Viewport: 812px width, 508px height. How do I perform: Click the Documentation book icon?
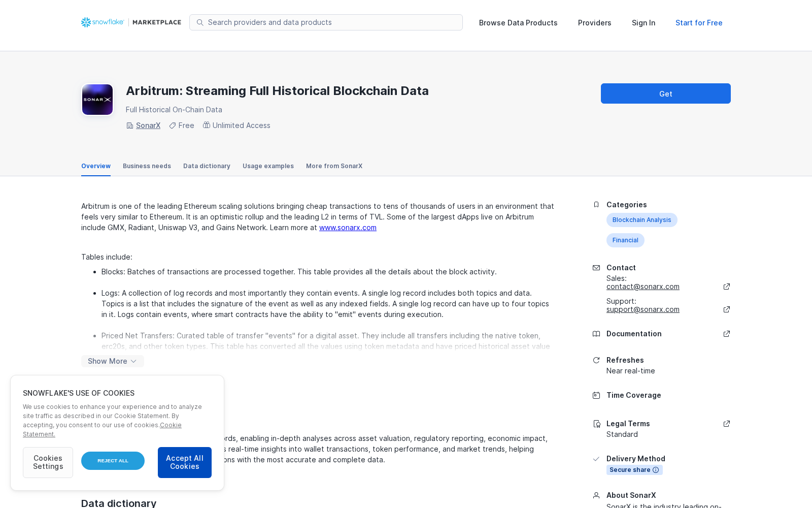click(x=596, y=334)
